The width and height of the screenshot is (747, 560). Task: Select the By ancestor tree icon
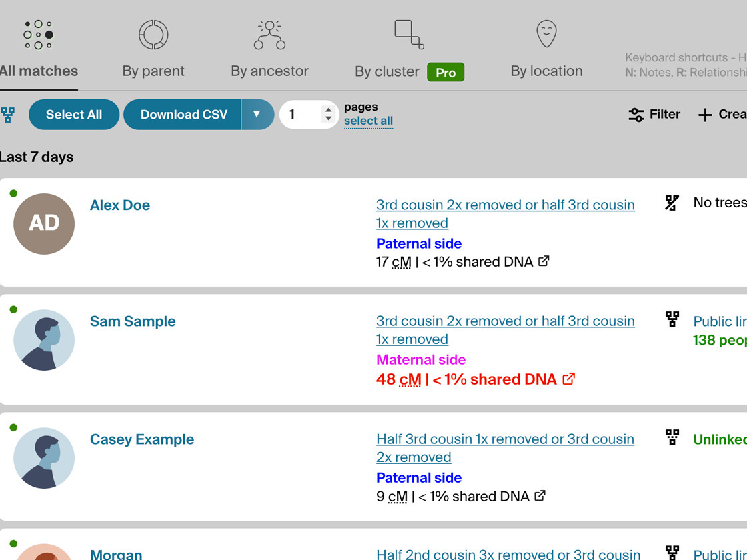[269, 35]
